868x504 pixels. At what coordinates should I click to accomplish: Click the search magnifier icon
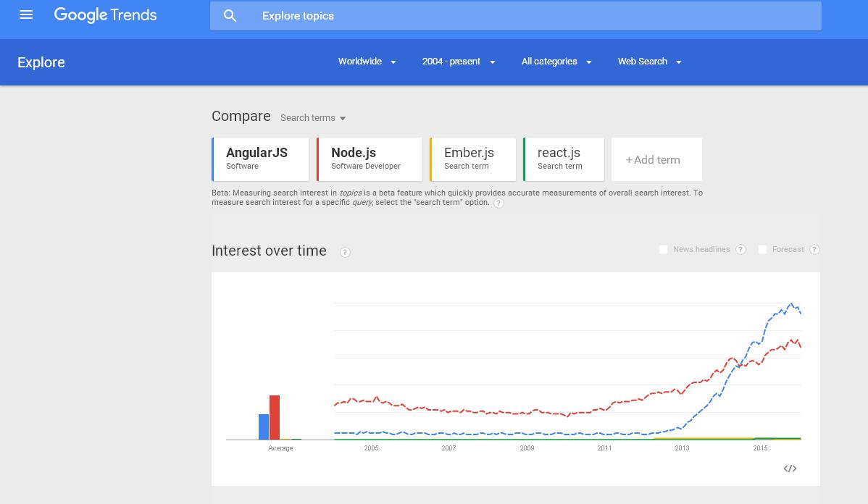tap(230, 16)
